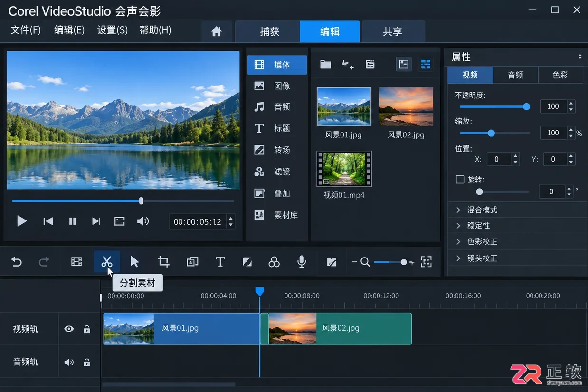Go to the previous frame
This screenshot has height=392, width=588.
point(48,221)
